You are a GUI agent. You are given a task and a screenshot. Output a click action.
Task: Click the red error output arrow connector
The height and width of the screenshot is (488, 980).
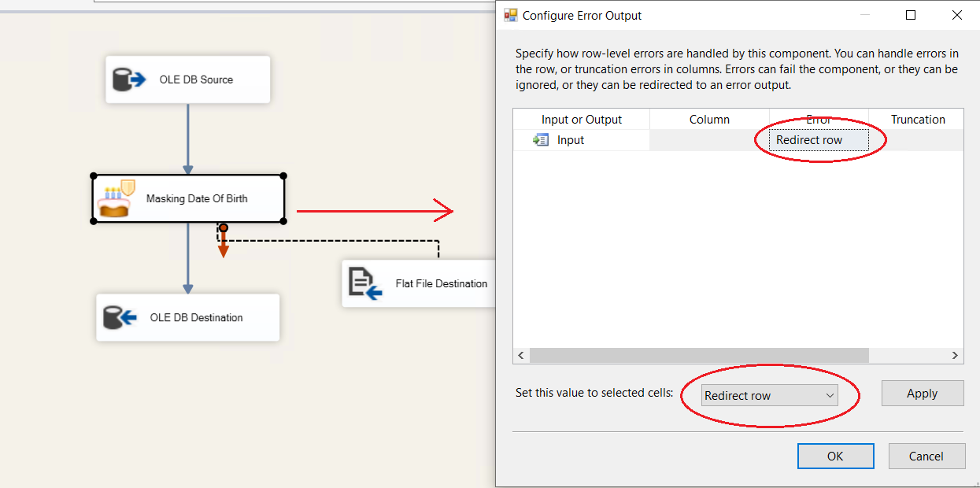(x=224, y=244)
